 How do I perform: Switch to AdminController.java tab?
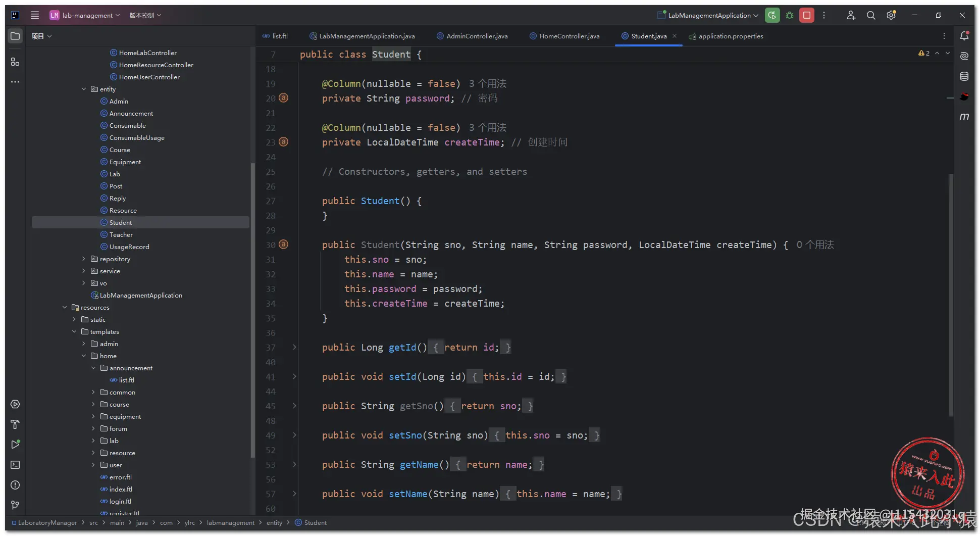[473, 36]
